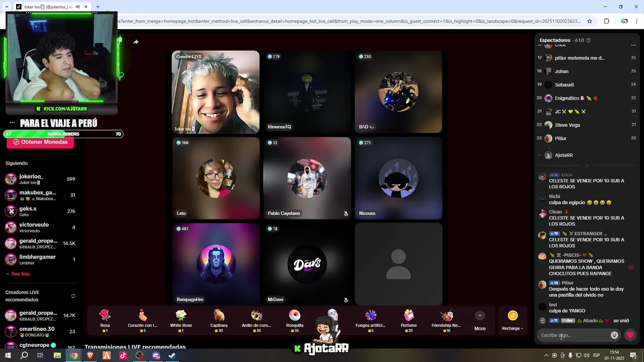Select RampageHm guest tile
This screenshot has height=362, width=644.
pos(215,264)
